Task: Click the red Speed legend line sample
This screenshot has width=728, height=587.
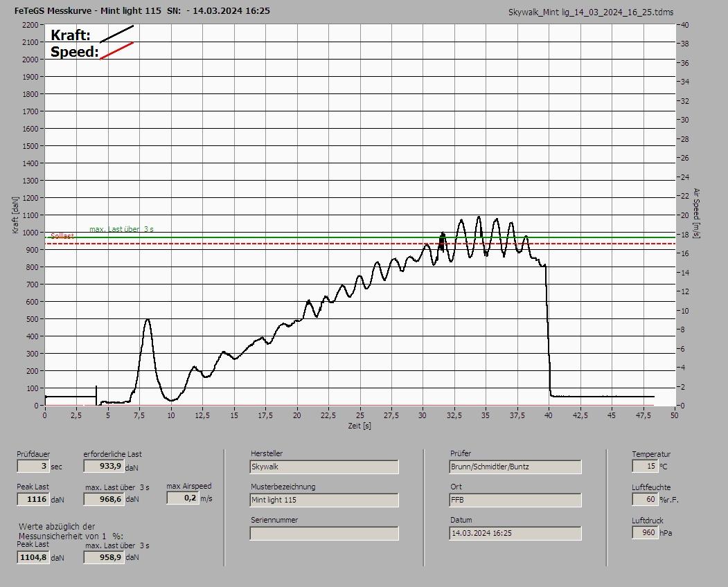Action: [x=116, y=51]
